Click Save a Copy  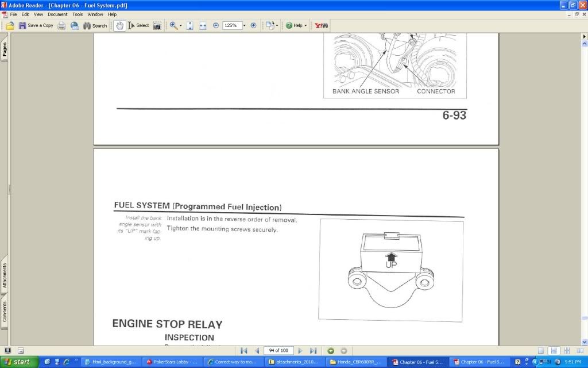37,25
